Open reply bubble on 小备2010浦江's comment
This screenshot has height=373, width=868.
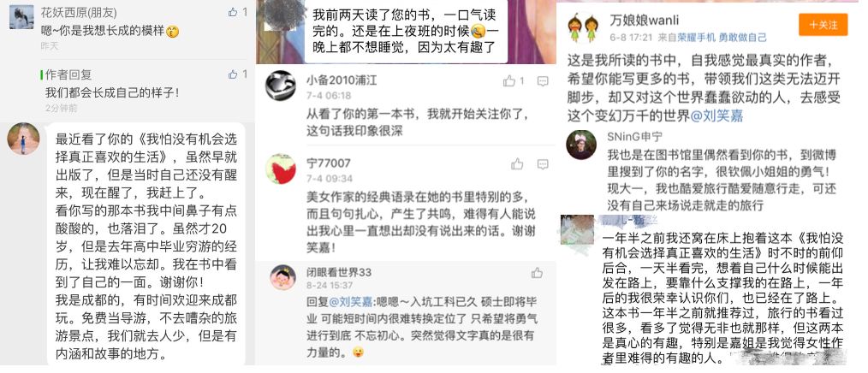click(x=543, y=81)
